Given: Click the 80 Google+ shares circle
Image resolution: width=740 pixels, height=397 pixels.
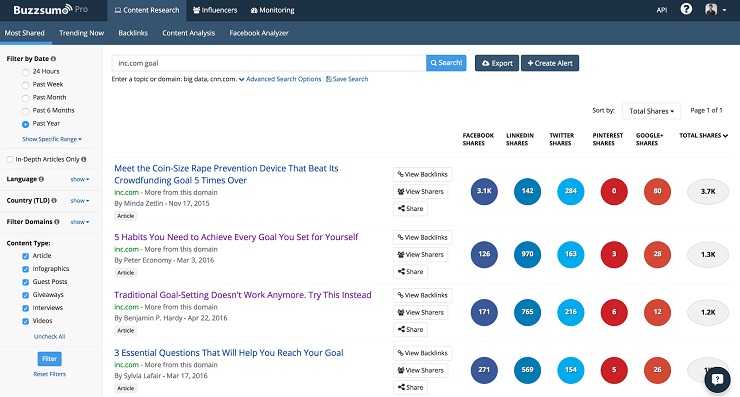Looking at the screenshot, I should 657,191.
